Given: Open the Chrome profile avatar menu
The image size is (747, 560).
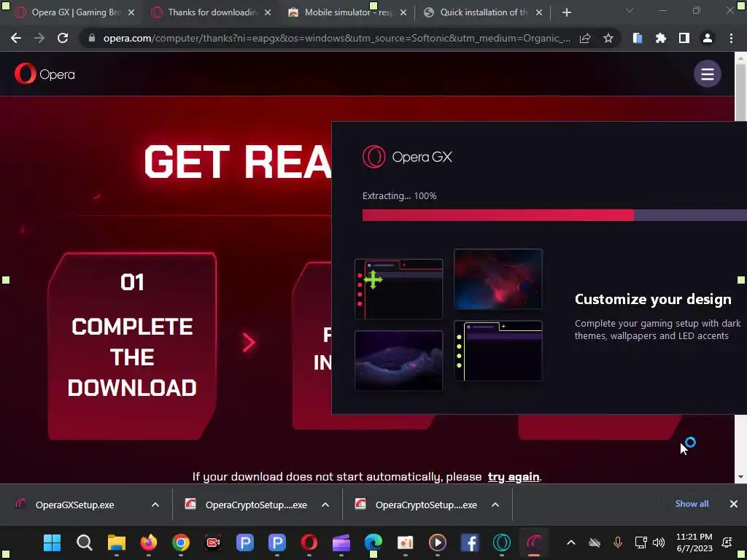Looking at the screenshot, I should [x=708, y=38].
